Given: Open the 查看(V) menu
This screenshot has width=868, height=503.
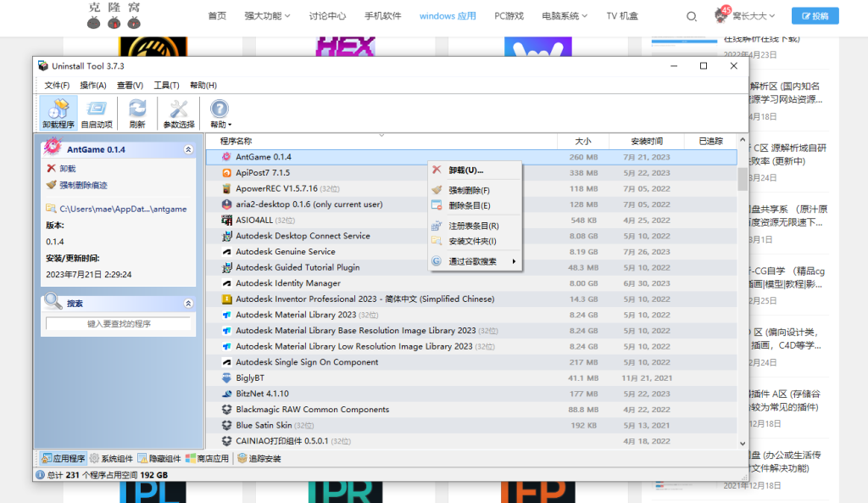Looking at the screenshot, I should 130,86.
